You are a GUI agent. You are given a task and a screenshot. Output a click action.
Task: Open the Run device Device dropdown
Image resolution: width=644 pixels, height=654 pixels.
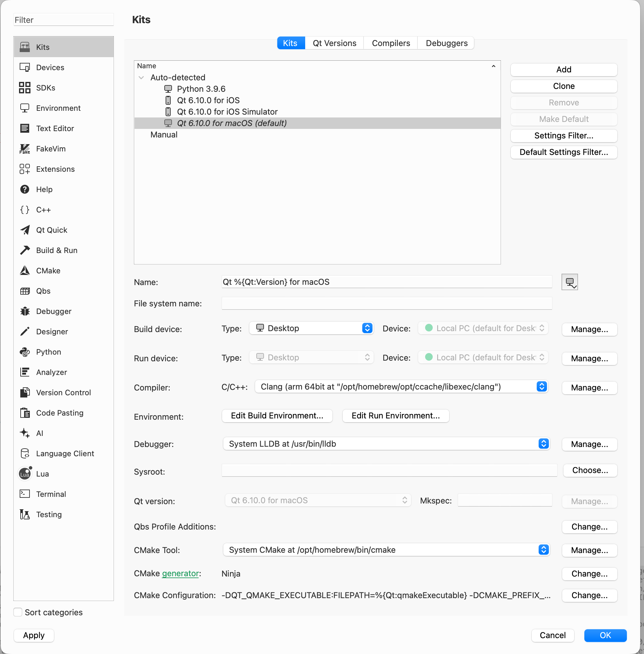coord(483,357)
